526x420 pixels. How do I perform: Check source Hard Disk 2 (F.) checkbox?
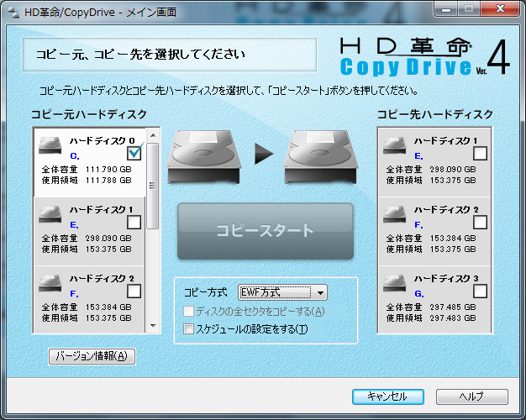(134, 291)
